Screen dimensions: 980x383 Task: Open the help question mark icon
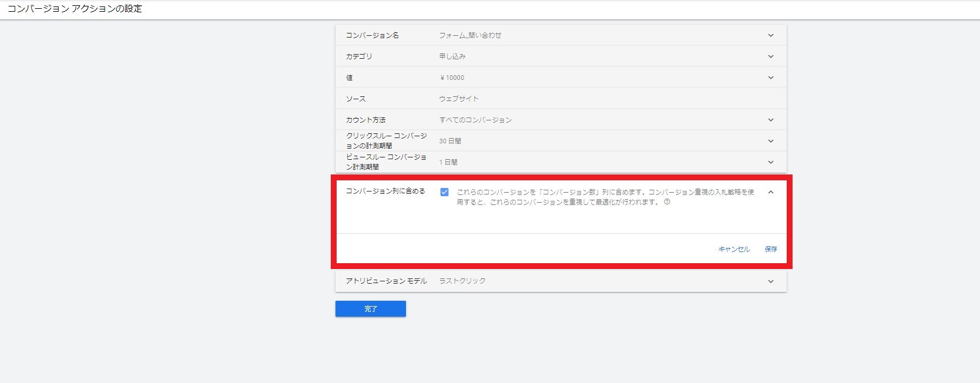667,201
